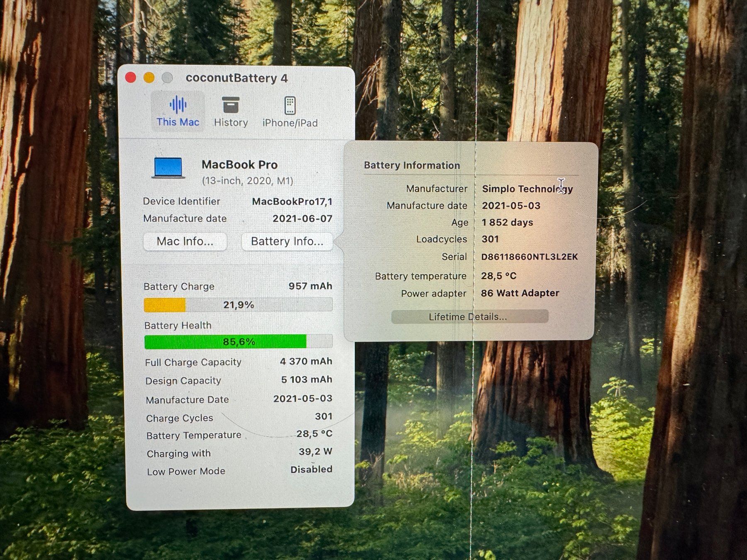Click the 28,5 °C value under Charge Cycles
Viewport: 747px width, 560px height.
(315, 434)
